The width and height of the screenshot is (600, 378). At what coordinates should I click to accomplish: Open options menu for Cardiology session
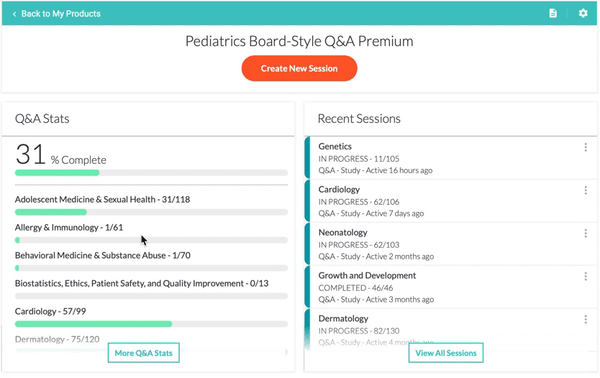[585, 190]
